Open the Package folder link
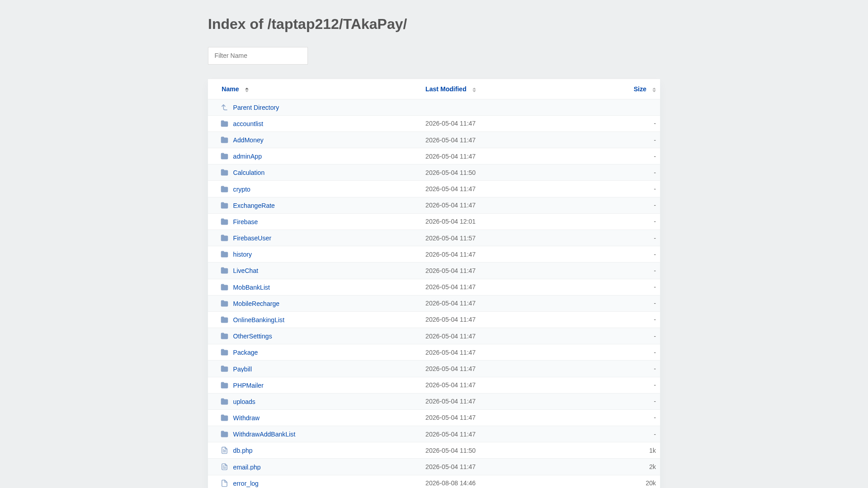This screenshot has height=488, width=868. [x=245, y=352]
